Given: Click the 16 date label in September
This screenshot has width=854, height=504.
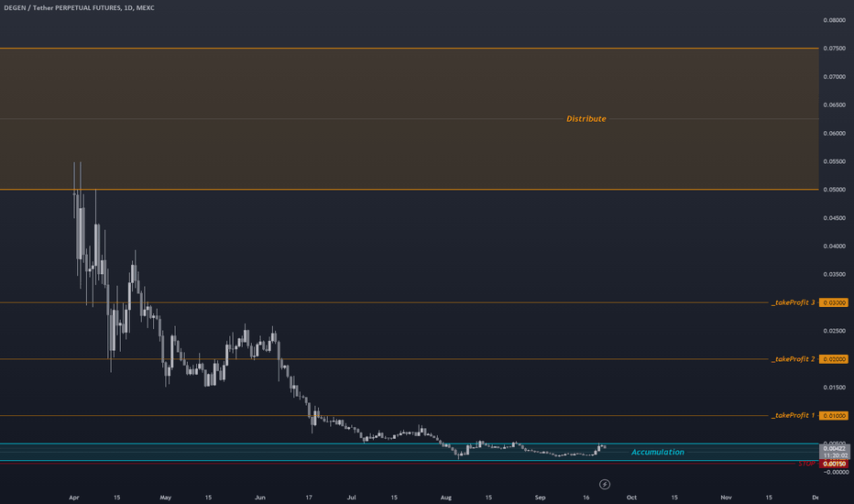Looking at the screenshot, I should [586, 498].
